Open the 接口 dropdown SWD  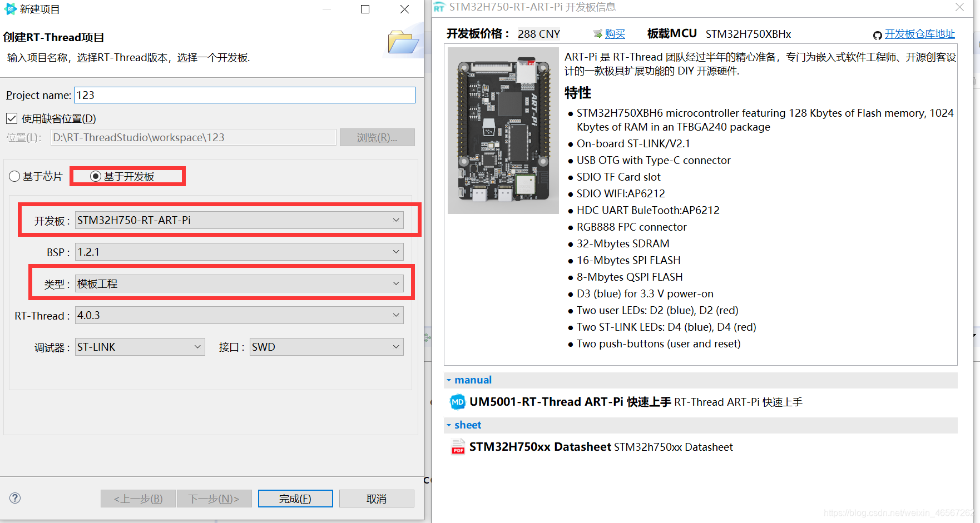[326, 347]
